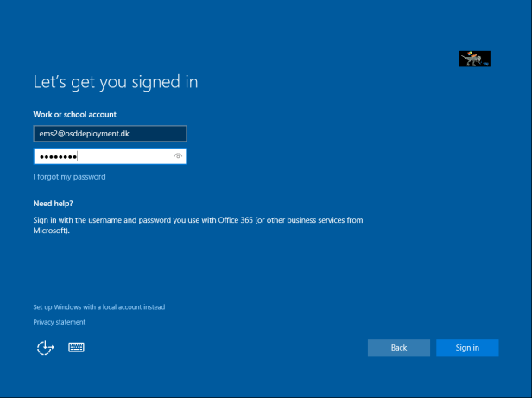The image size is (532, 398).
Task: Click 'Microsoft' at the end of help text
Action: (x=49, y=231)
